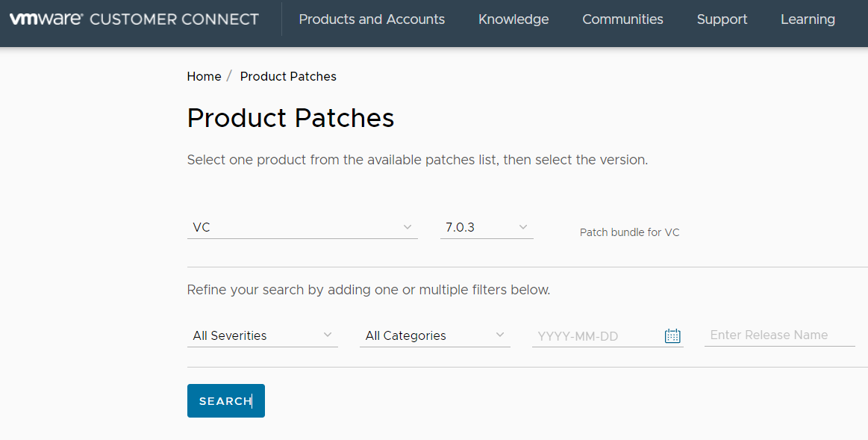Viewport: 868px width, 440px height.
Task: Open the Products and Accounts menu
Action: coord(372,19)
